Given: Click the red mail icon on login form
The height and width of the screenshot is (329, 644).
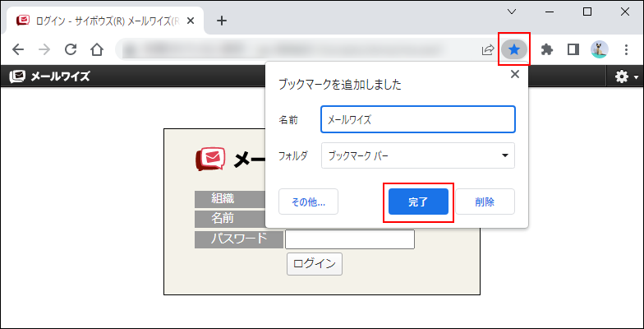Looking at the screenshot, I should (x=210, y=159).
